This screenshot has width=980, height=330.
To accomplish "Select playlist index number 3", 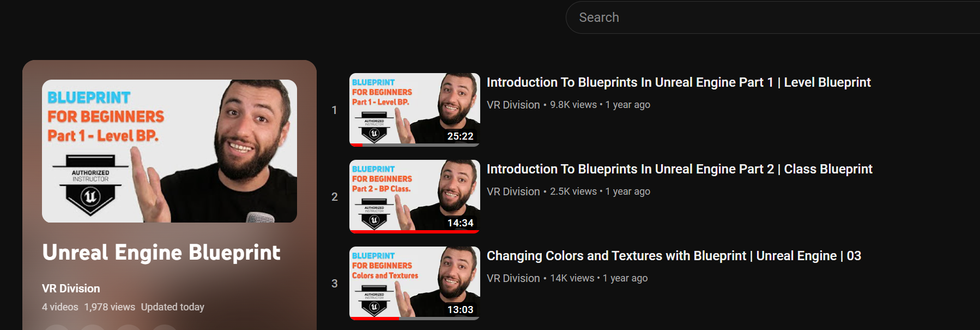I will [335, 284].
